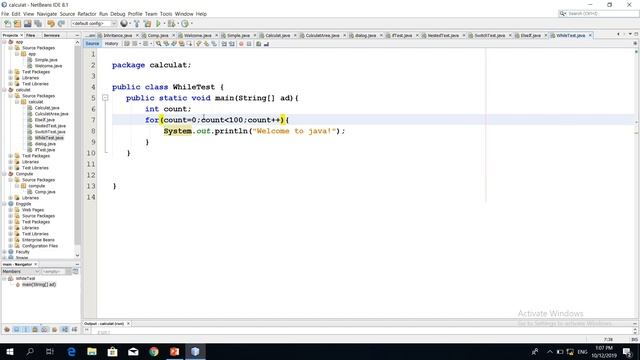Open Chrome from the taskbar
Image resolution: width=640 pixels, height=360 pixels.
pyautogui.click(x=154, y=351)
